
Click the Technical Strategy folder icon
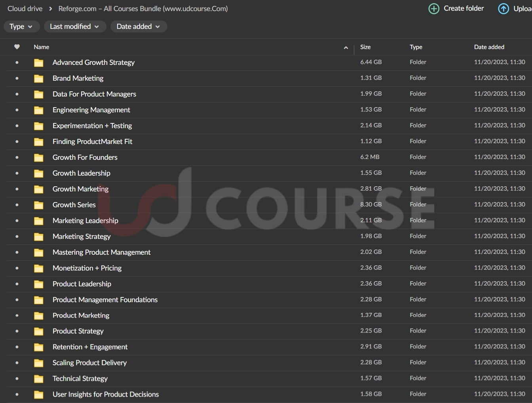(39, 379)
